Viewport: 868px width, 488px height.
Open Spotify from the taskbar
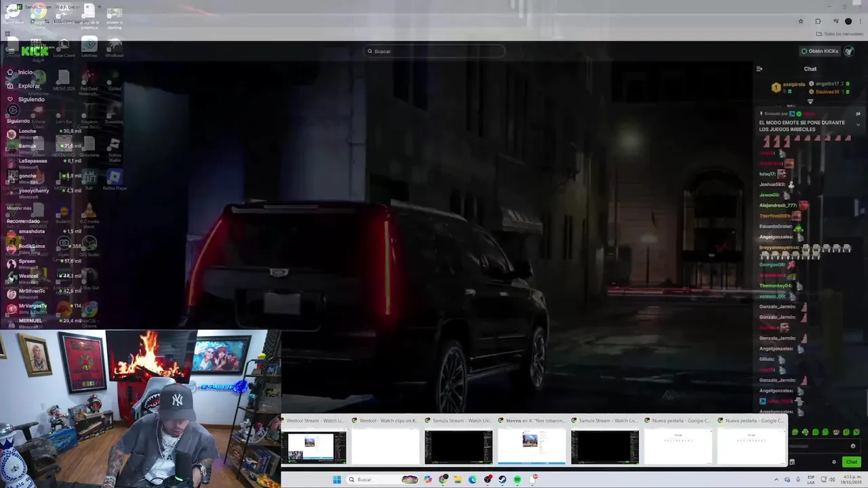517,480
